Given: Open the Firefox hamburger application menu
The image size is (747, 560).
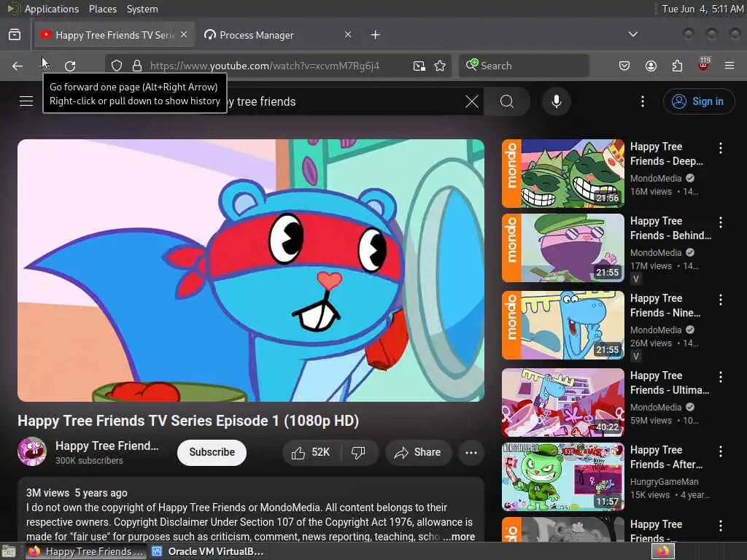Looking at the screenshot, I should 729,66.
